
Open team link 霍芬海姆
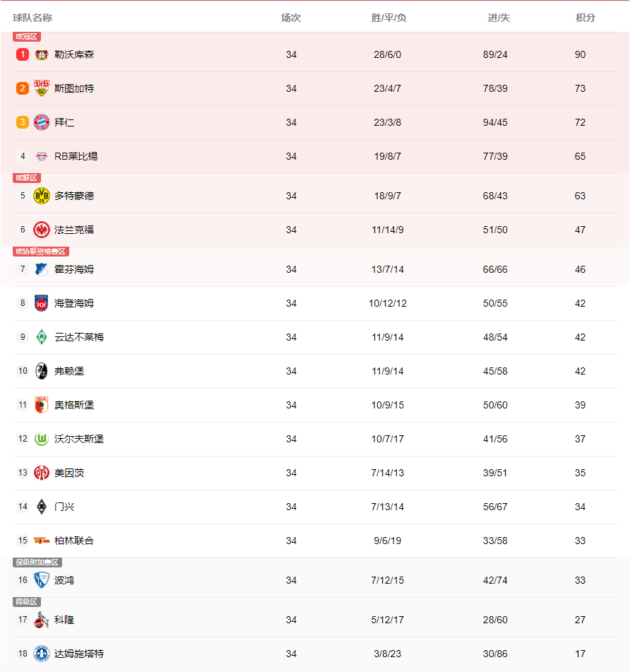74,269
